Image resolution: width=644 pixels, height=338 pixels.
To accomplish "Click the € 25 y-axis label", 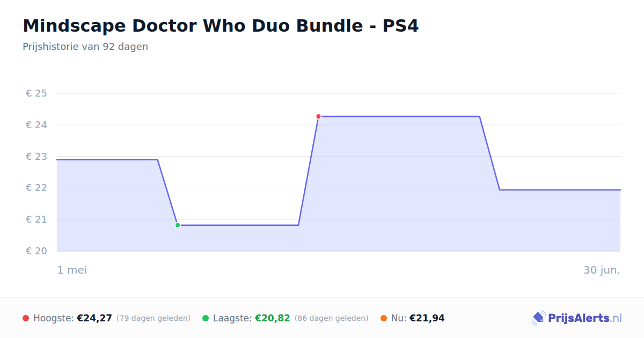I will tap(36, 93).
